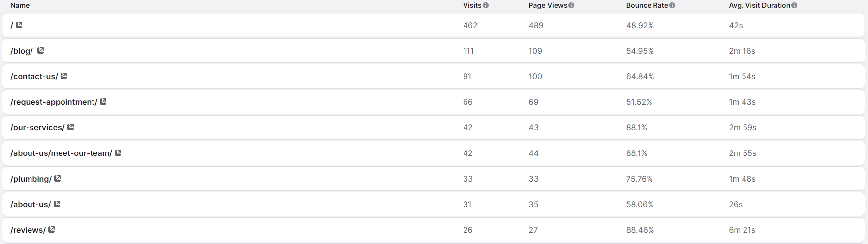Screen dimensions: 868x244
Task: Click the /contact-us/ page name
Action: pyautogui.click(x=34, y=77)
